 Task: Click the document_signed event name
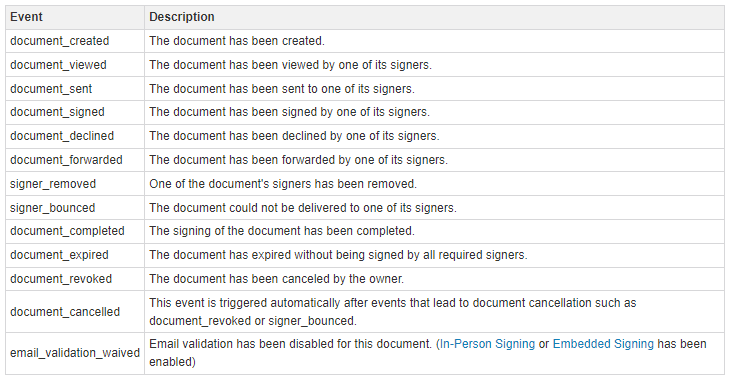point(57,112)
